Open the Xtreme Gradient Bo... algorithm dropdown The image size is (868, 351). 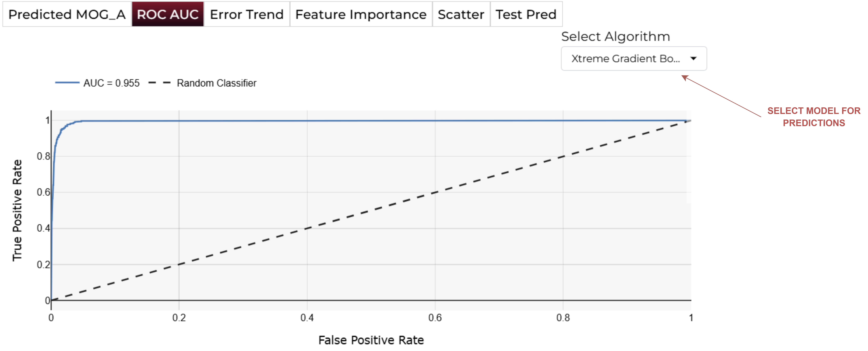click(625, 59)
